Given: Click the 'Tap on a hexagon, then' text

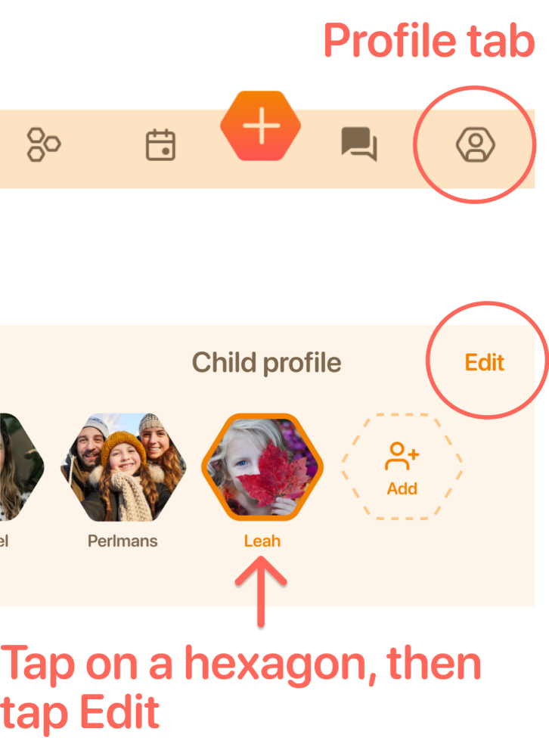Looking at the screenshot, I should click(241, 666).
